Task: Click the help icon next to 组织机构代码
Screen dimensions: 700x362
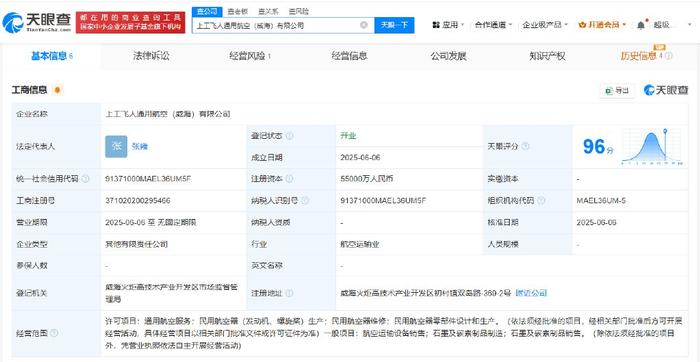Action: tap(541, 201)
